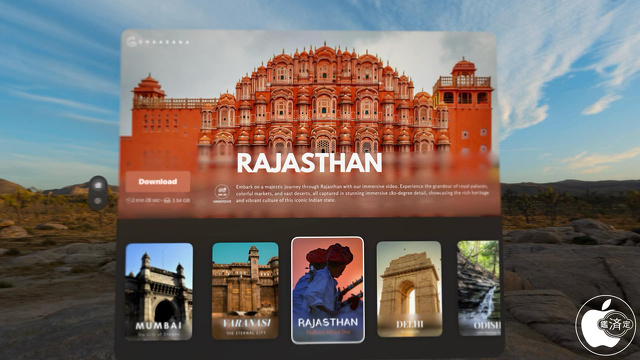This screenshot has height=360, width=640.
Task: Open the Odisha waterfall card
Action: pos(479,288)
